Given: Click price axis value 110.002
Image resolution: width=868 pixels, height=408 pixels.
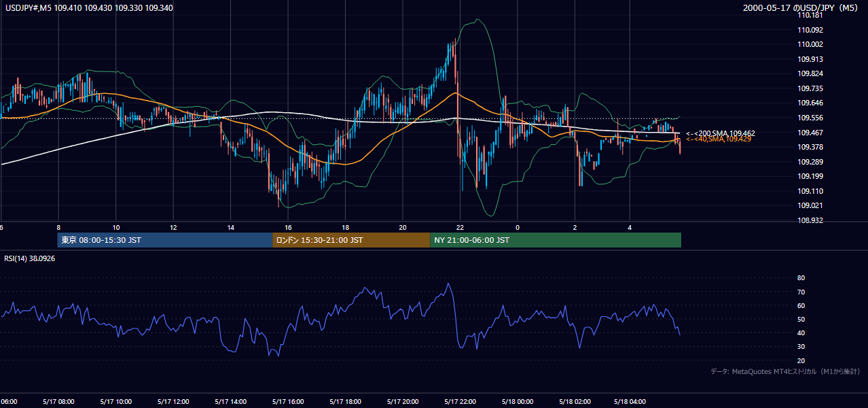Looking at the screenshot, I should (811, 44).
